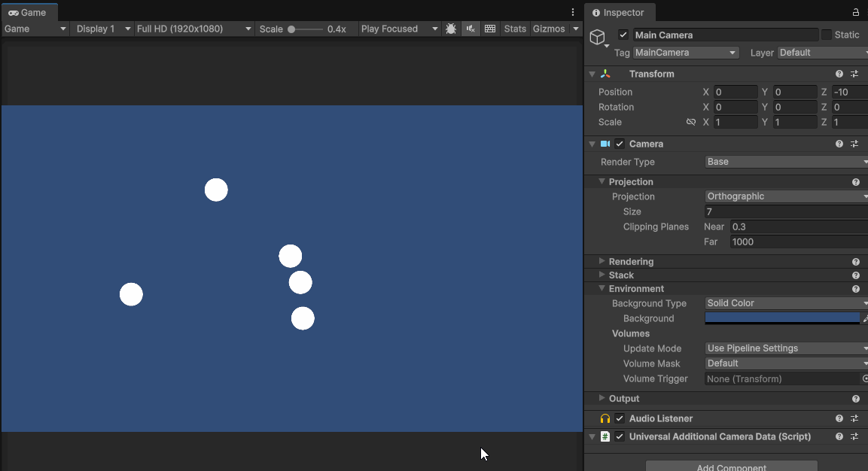Click the Background color eyedropper icon
868x471 pixels.
(x=865, y=319)
